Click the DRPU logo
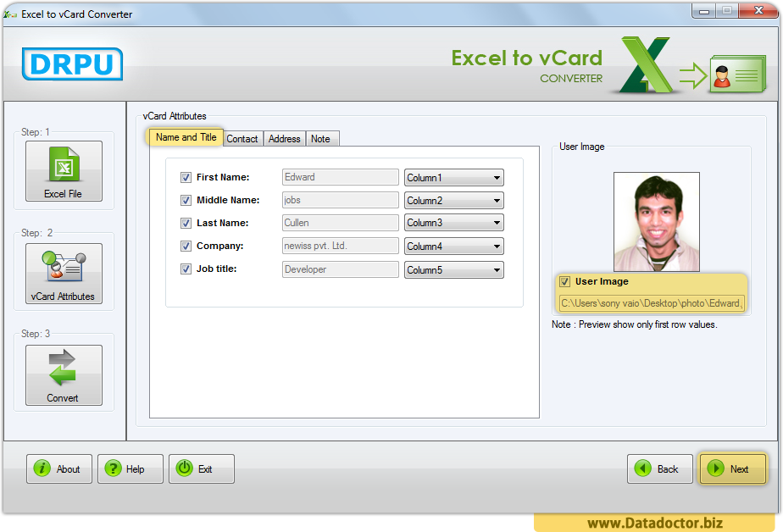Viewport: 783px width, 532px height. click(x=72, y=64)
